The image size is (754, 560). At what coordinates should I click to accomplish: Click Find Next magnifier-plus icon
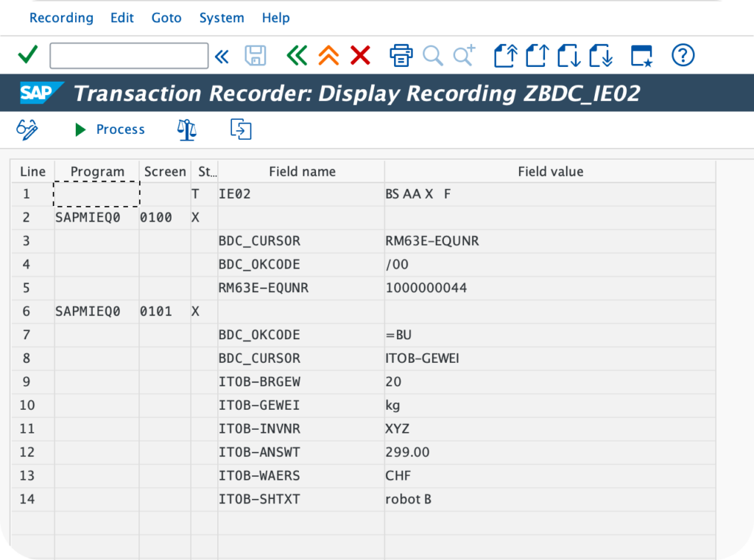point(465,55)
